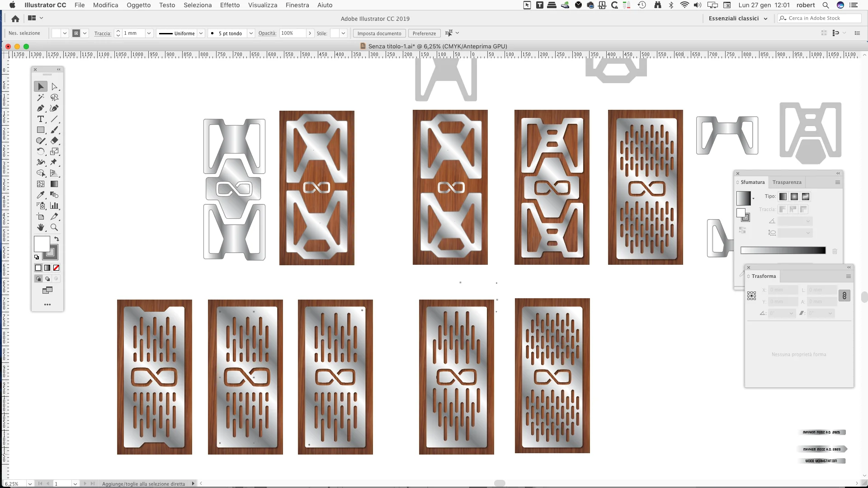The image size is (868, 488).
Task: Select the Magic Wand tool
Action: [x=41, y=97]
